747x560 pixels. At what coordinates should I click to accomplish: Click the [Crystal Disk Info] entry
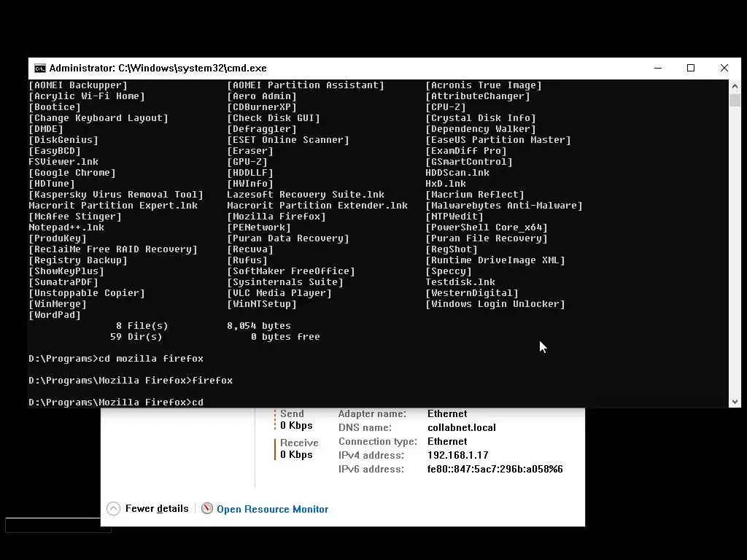[481, 118]
